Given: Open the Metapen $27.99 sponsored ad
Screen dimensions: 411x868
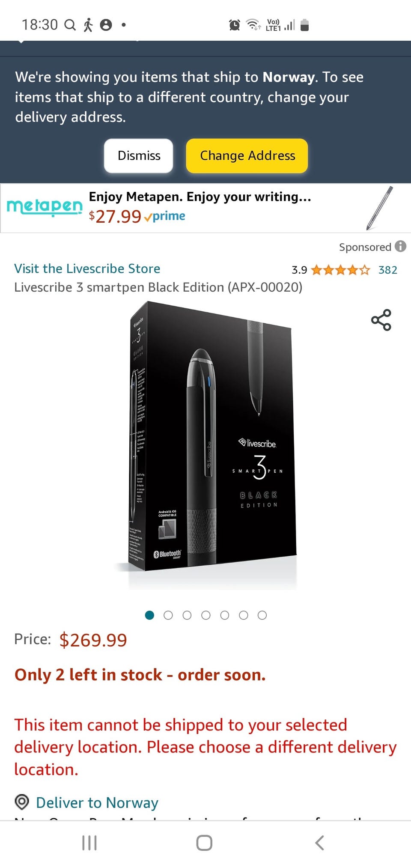Looking at the screenshot, I should tap(205, 208).
